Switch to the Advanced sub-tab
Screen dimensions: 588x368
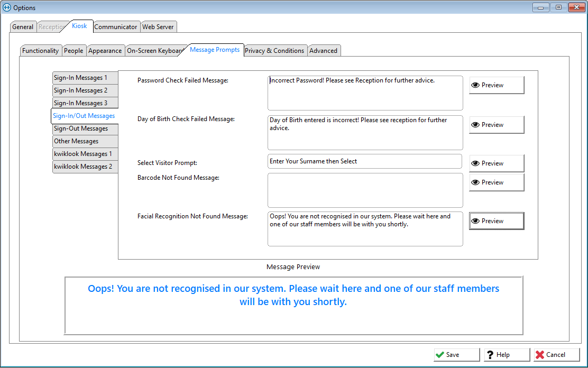[x=323, y=51]
